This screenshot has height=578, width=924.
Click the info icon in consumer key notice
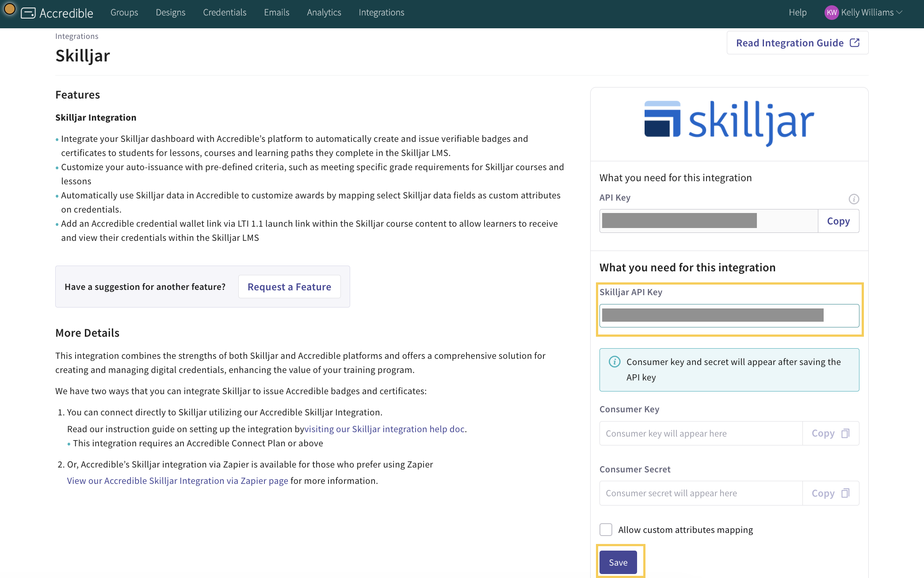point(615,362)
